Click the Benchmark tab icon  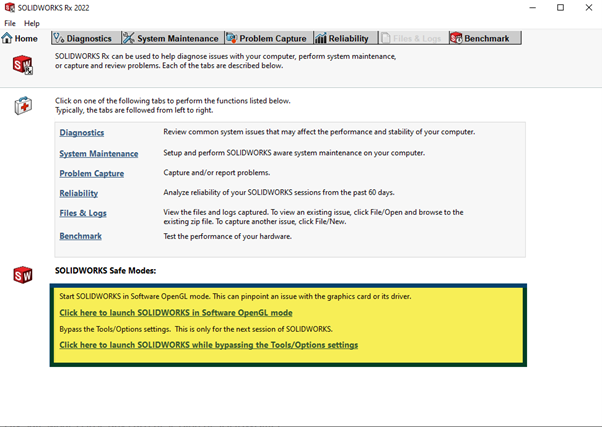tap(456, 39)
